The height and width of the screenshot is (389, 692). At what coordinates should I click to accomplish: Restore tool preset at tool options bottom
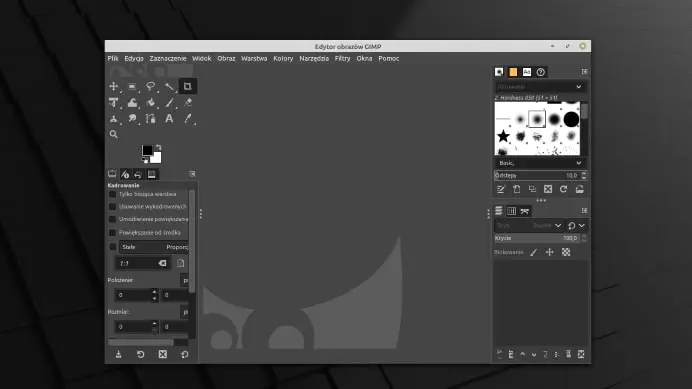[x=140, y=354]
